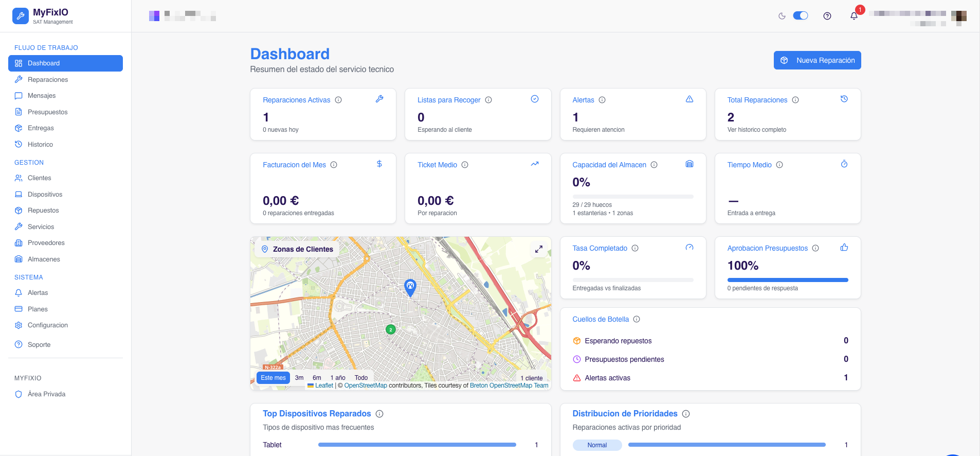Screen dimensions: 980x456
Task: Click info icon beside Aprobacion Presupuestos
Action: click(x=815, y=248)
